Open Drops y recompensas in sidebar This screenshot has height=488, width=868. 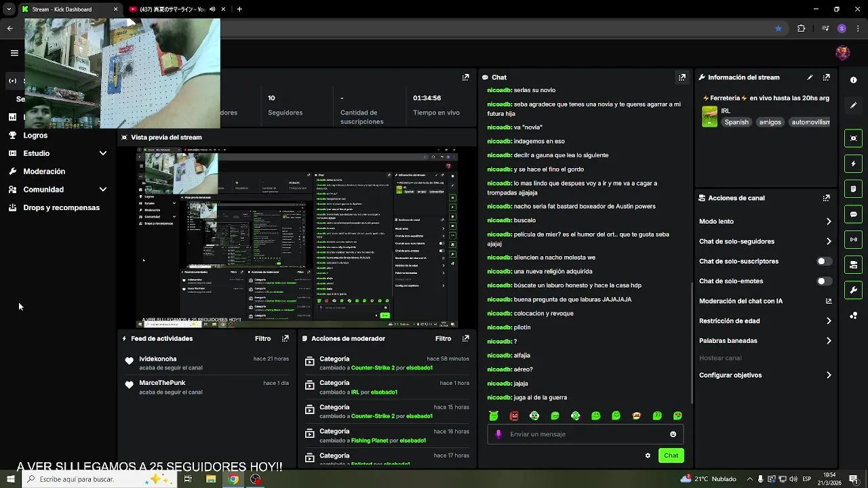click(x=61, y=207)
